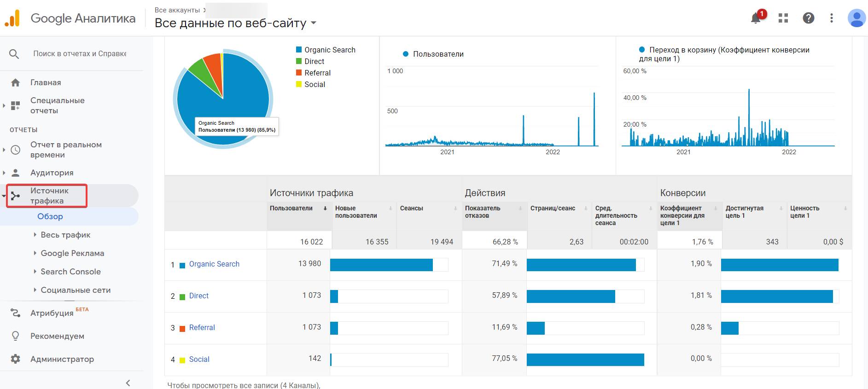Sort by the Пользователи column header
This screenshot has width=868, height=389.
pos(291,209)
